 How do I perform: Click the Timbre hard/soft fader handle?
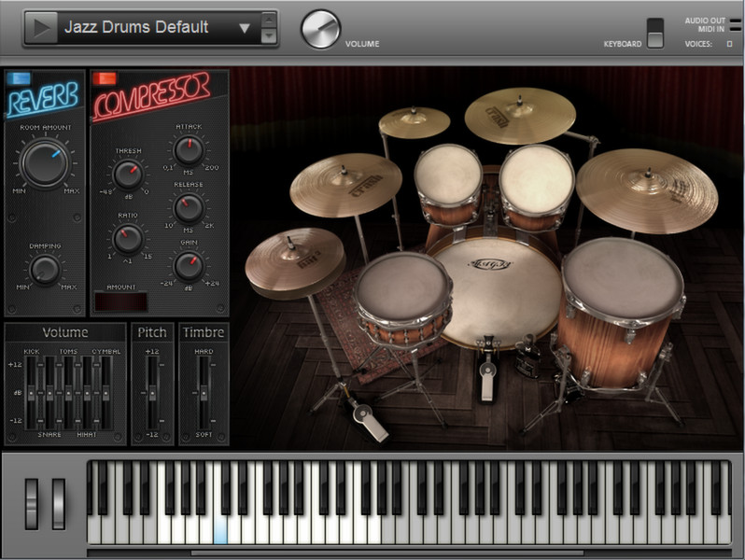coord(204,393)
